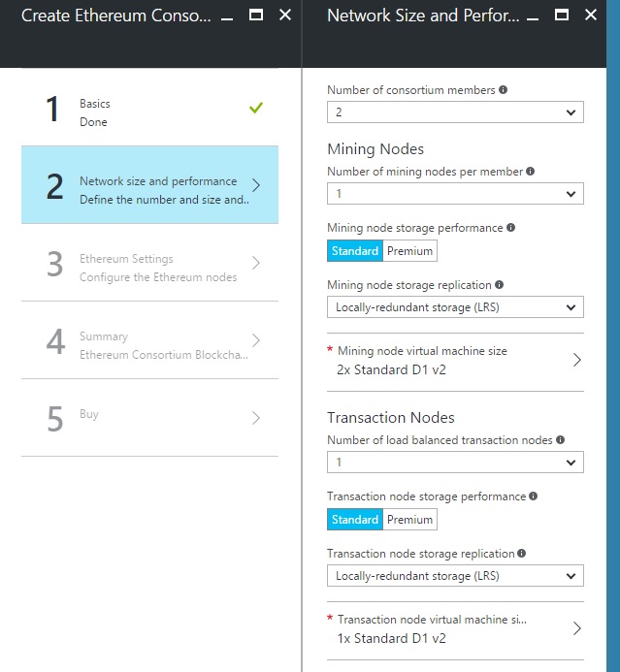Show info for Transaction node storage replication
Screen dimensions: 620x672
click(521, 553)
